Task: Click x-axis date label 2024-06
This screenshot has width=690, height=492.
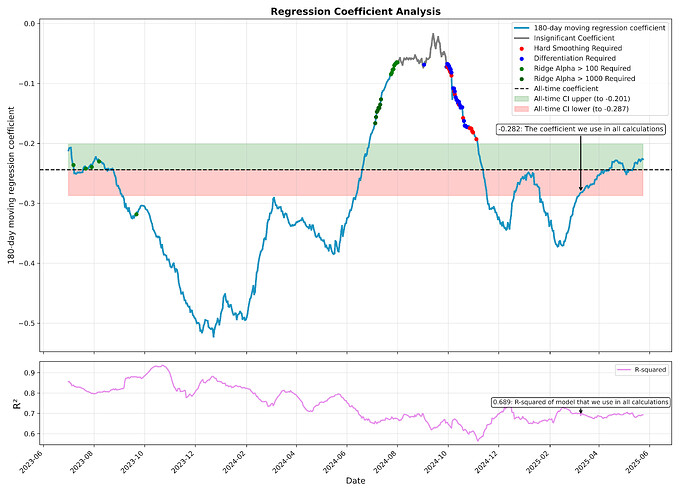Action: coord(335,462)
